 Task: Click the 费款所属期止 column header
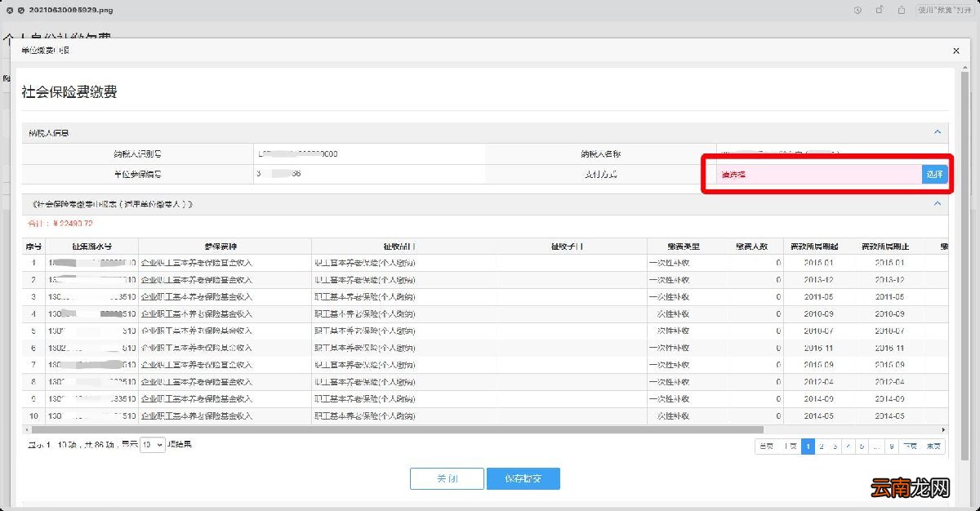[x=889, y=247]
